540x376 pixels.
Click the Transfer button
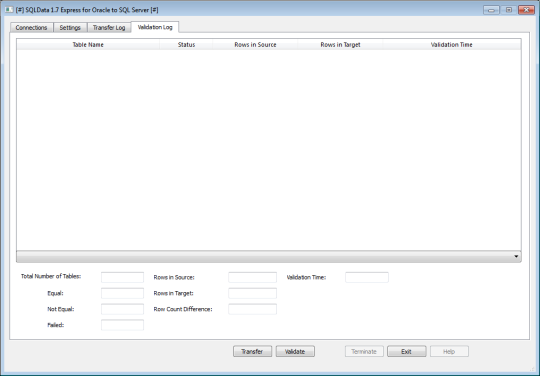point(252,351)
